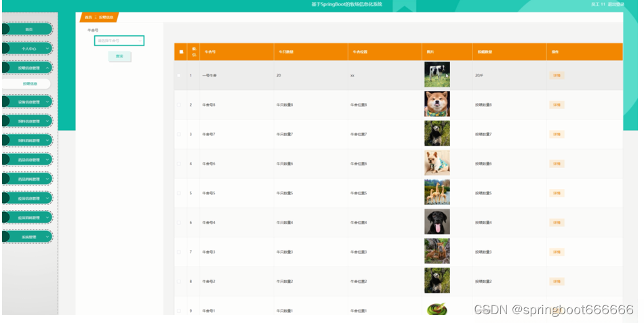
Task: Click 退出登录 in the top bar
Action: pos(616,4)
